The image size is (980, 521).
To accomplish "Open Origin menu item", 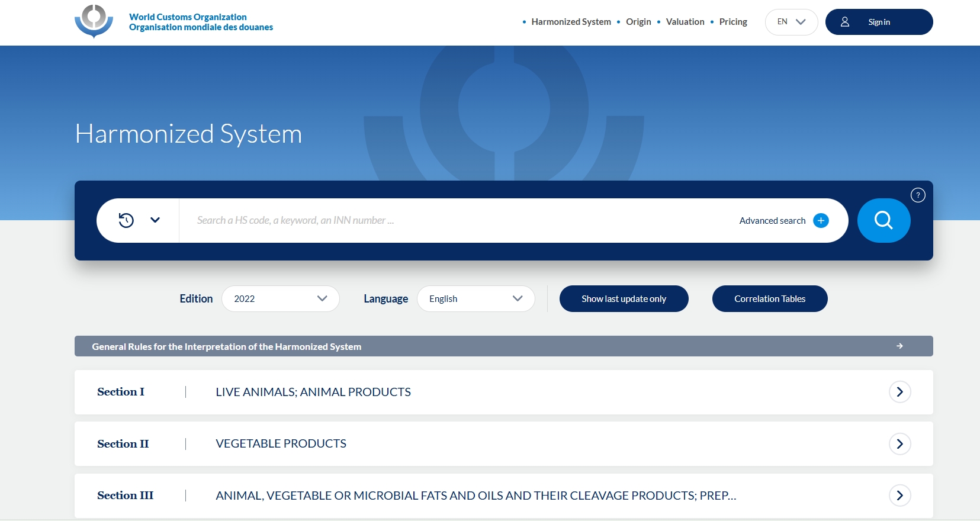I will click(638, 22).
